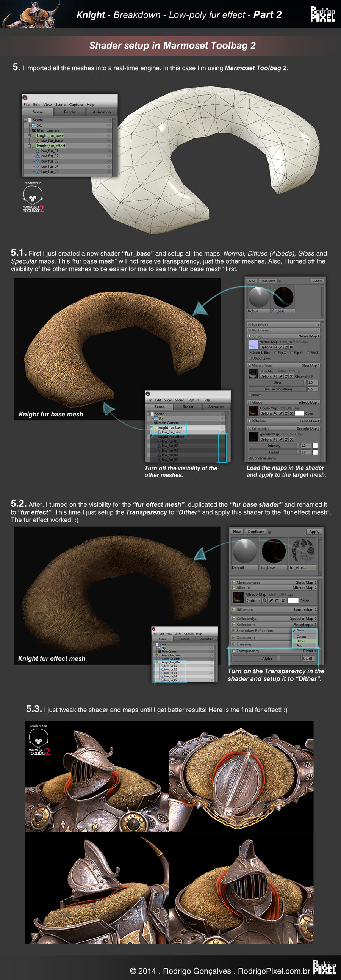Click the Main Camera icon in top scene tree

[34, 130]
